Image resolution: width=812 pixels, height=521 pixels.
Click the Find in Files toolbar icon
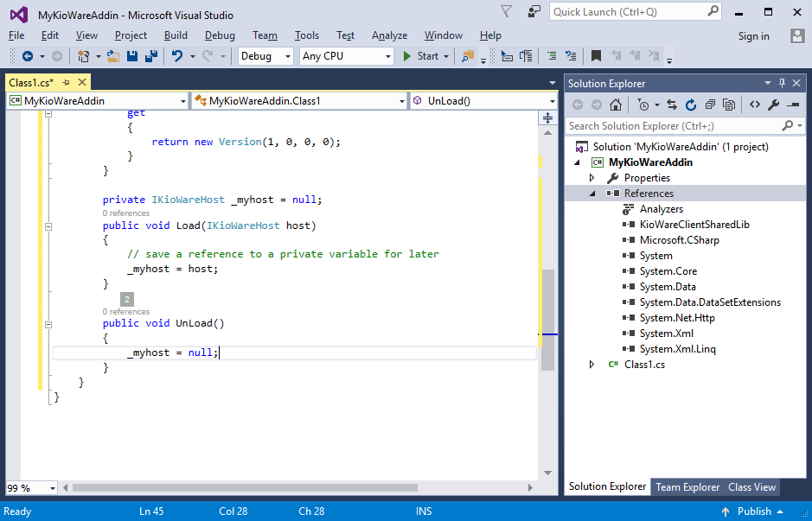tap(468, 56)
